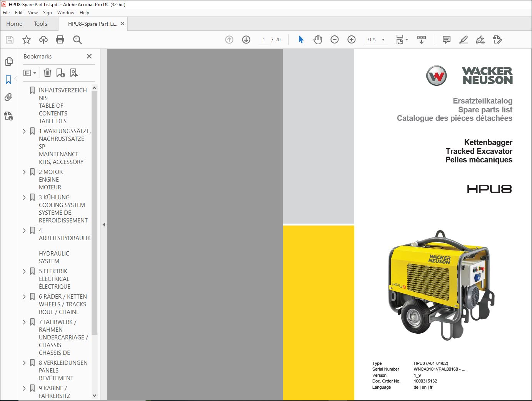This screenshot has height=401, width=532.
Task: Open the Window menu
Action: pyautogui.click(x=66, y=13)
